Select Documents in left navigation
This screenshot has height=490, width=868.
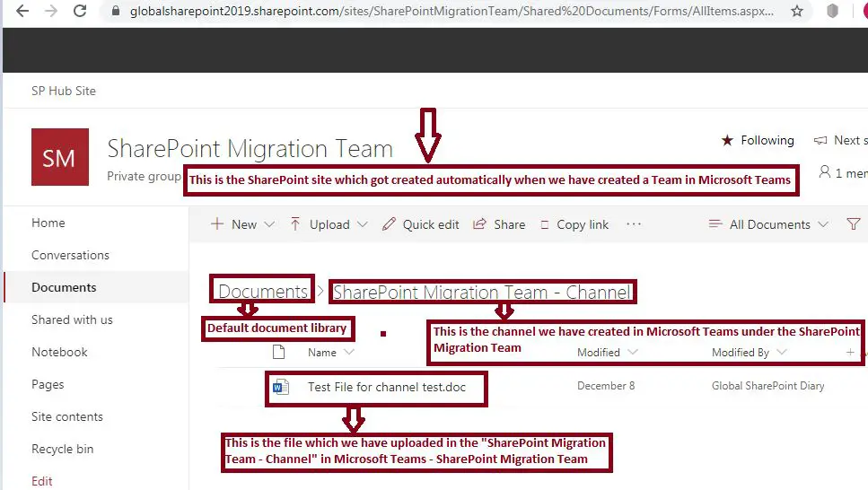[64, 287]
